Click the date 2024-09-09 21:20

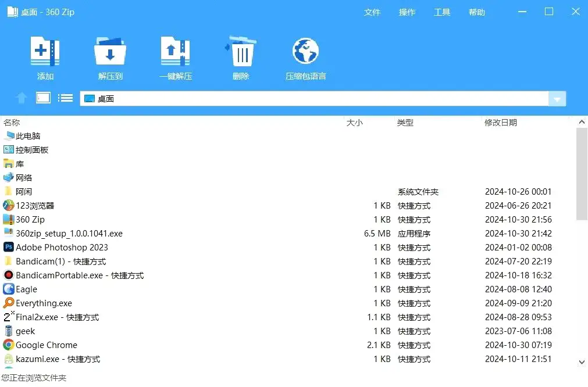coord(518,303)
